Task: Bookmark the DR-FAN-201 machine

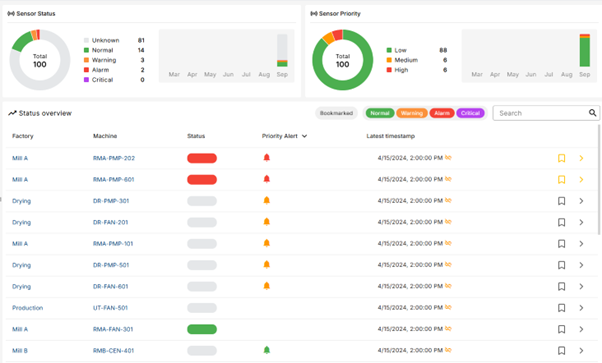Action: 561,222
